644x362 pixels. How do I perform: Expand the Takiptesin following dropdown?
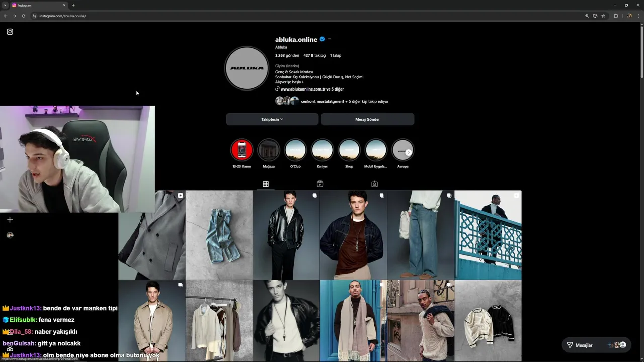point(272,119)
